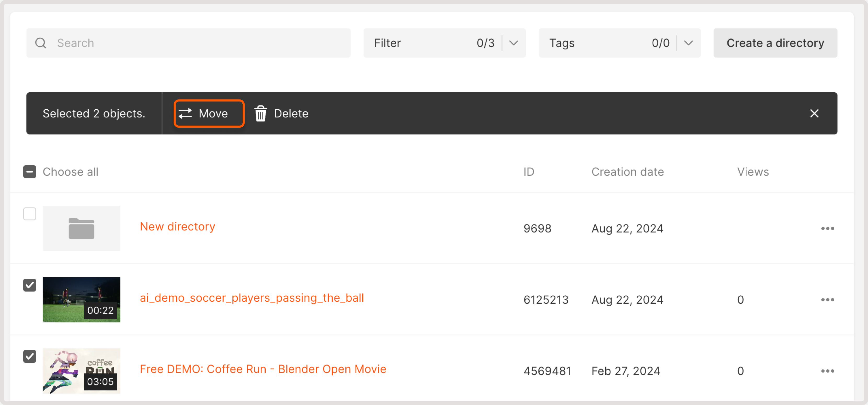
Task: Open Free DEMO: Coffee Run link
Action: (x=263, y=369)
